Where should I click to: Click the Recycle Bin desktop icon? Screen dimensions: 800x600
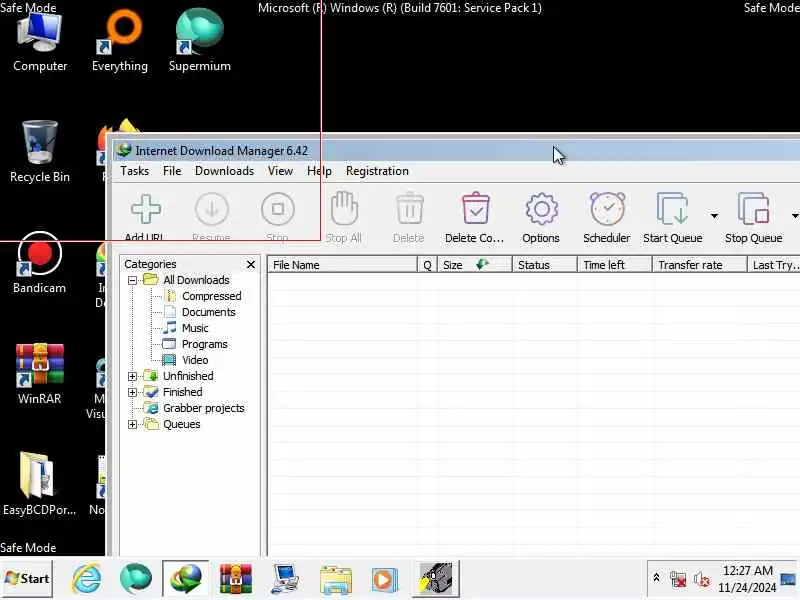pyautogui.click(x=40, y=152)
